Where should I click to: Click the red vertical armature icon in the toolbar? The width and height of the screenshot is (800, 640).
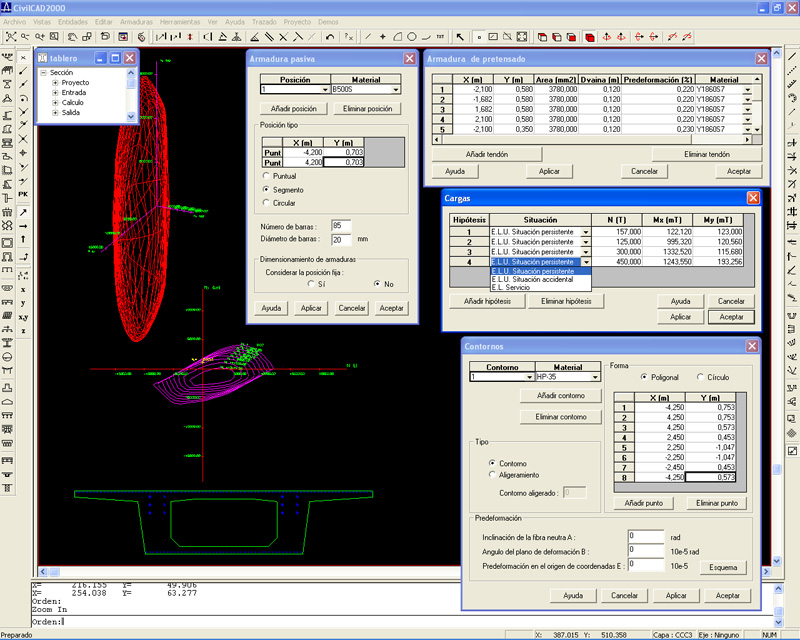tap(190, 36)
